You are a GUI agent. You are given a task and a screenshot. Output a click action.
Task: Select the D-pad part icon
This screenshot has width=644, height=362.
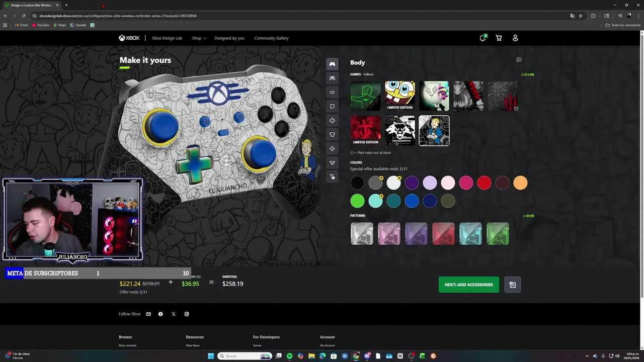pos(332,120)
